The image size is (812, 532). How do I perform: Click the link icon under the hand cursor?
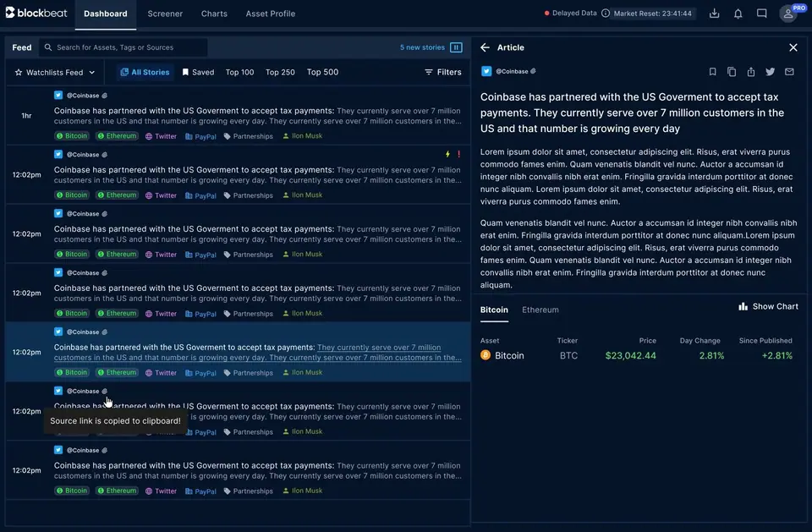click(x=105, y=391)
